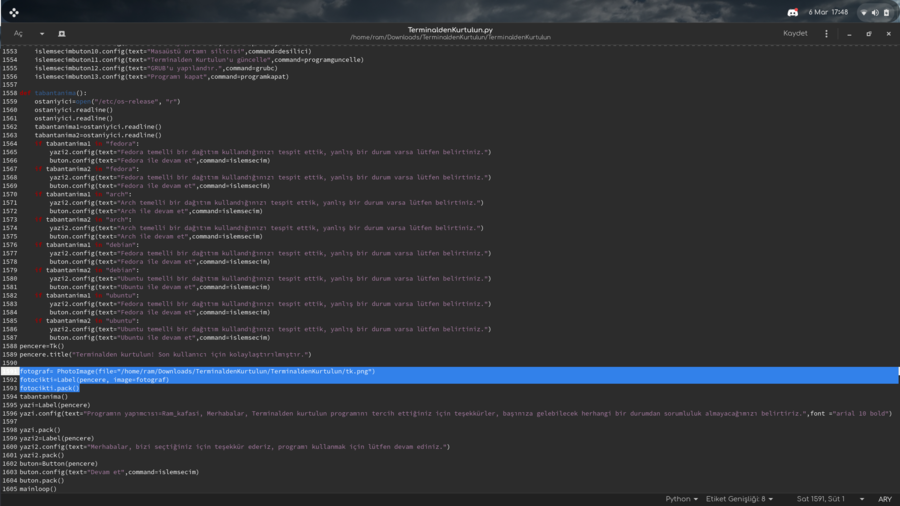Click the network indicator in system tray
This screenshot has height=506, width=900.
click(x=864, y=13)
